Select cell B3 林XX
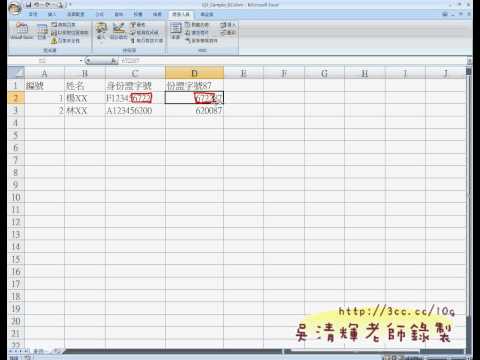The image size is (480, 360). click(85, 110)
